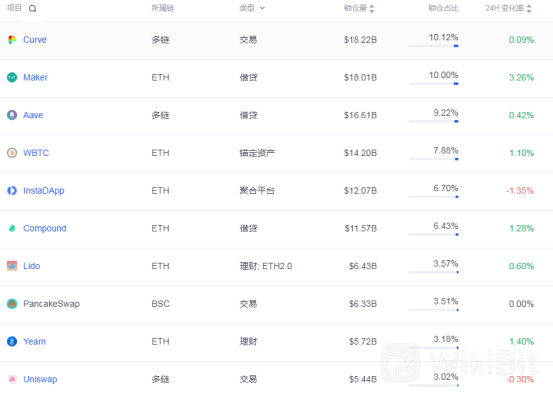Open the Uniswap project link
553x399 pixels.
coord(40,379)
